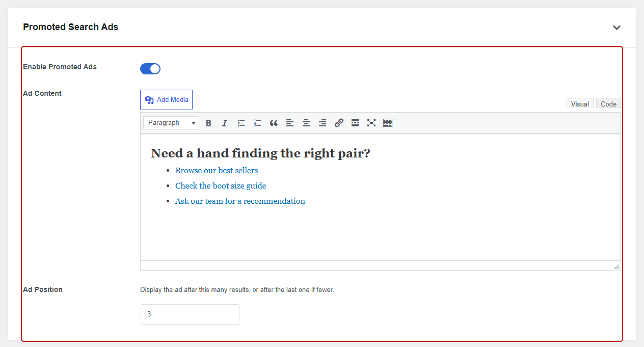Grab the editor resize handle
Image resolution: width=644 pixels, height=347 pixels.
pos(616,266)
